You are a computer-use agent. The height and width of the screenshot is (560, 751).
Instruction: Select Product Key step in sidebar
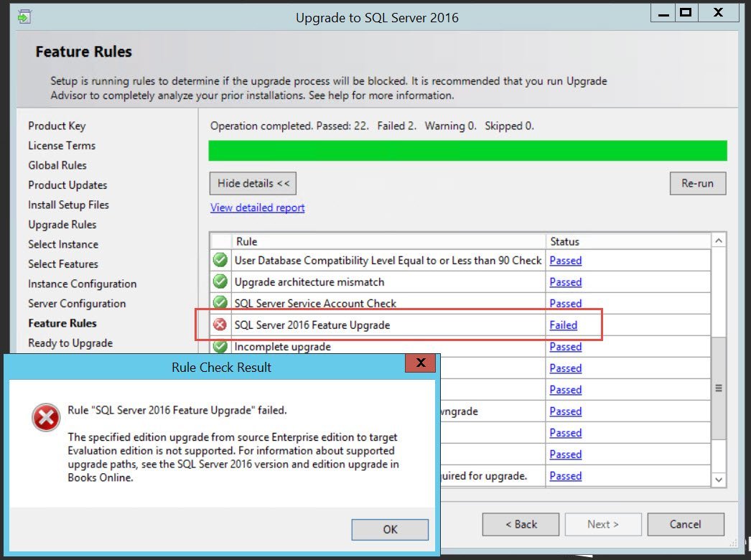pos(57,126)
